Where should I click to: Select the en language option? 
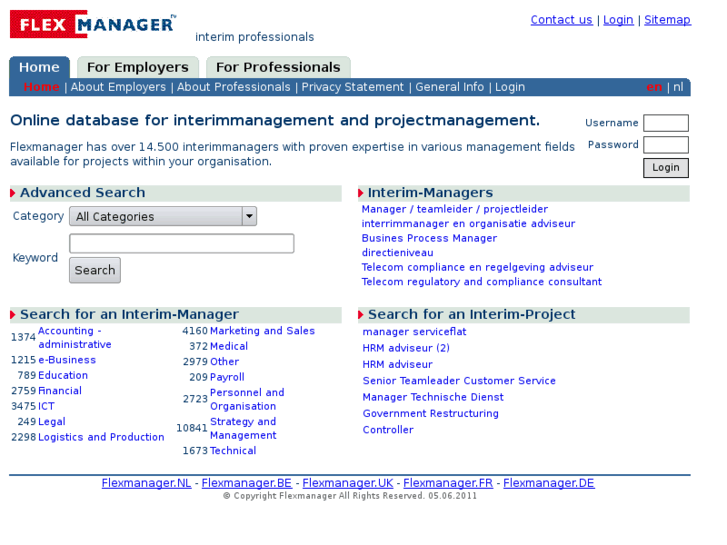tap(654, 87)
